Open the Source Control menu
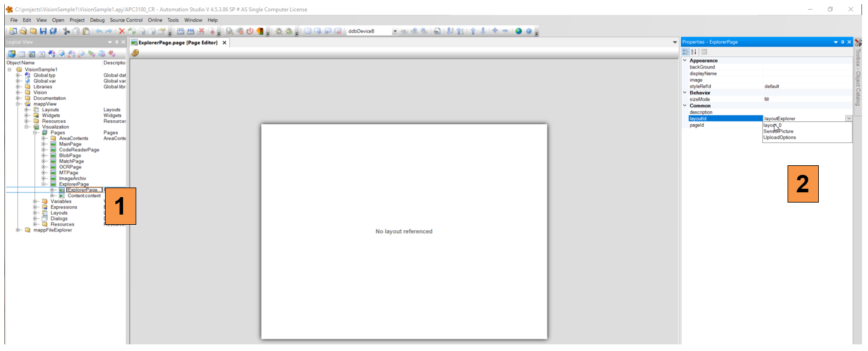 126,20
